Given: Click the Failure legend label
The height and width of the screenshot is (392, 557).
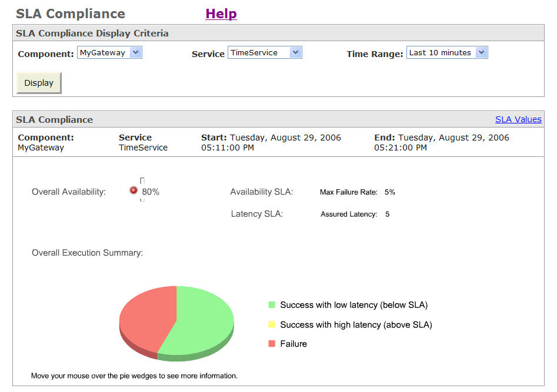Looking at the screenshot, I should pos(293,344).
